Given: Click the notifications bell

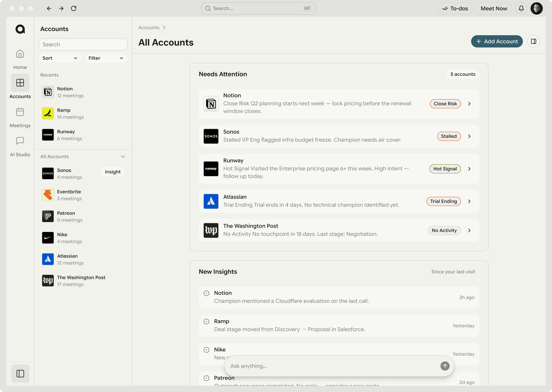Looking at the screenshot, I should [x=521, y=8].
